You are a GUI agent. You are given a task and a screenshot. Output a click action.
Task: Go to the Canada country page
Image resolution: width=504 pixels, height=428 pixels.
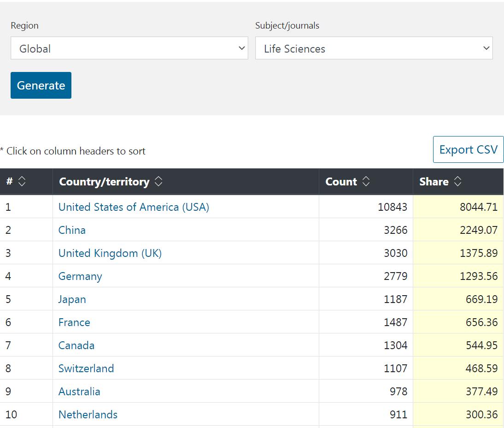pyautogui.click(x=76, y=345)
